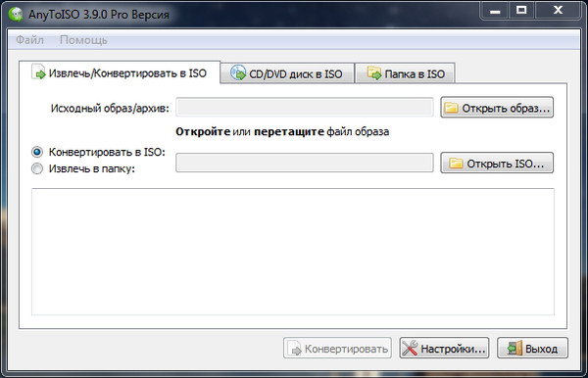Screen dimensions: 588x378
Task: Close the AnyToISO window
Action: pos(558,11)
